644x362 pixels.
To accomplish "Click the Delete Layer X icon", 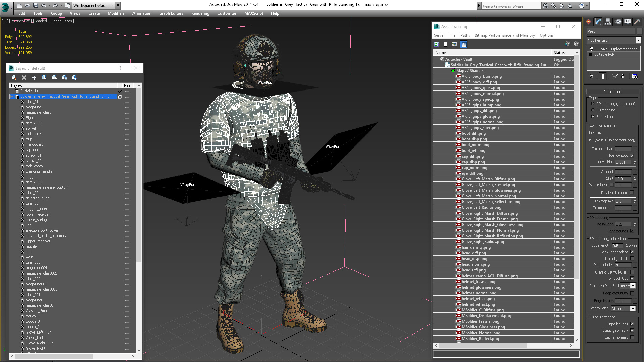I will click(24, 77).
